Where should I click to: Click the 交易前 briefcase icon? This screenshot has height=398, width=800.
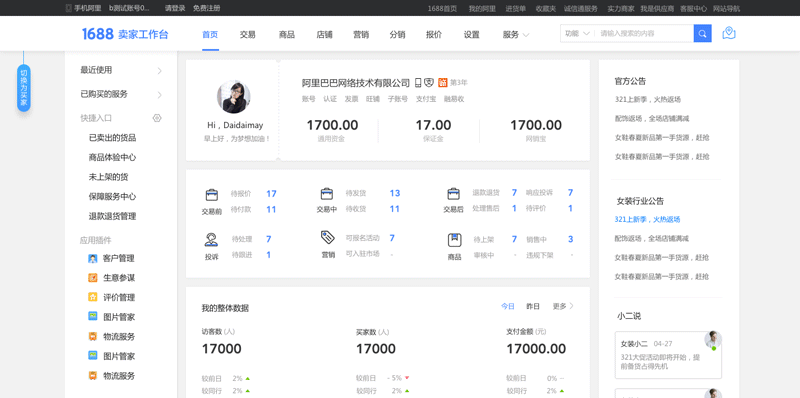pos(212,195)
